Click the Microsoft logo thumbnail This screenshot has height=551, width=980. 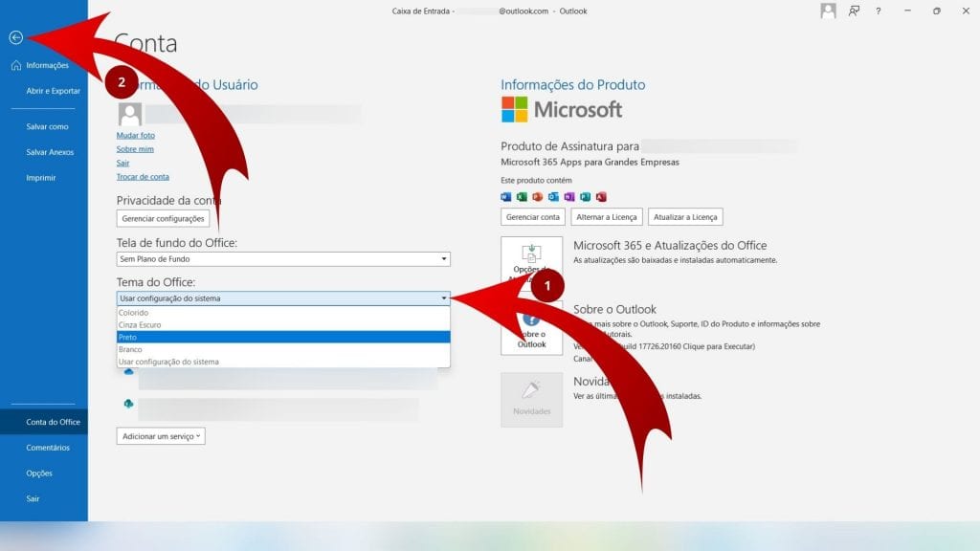click(x=514, y=110)
